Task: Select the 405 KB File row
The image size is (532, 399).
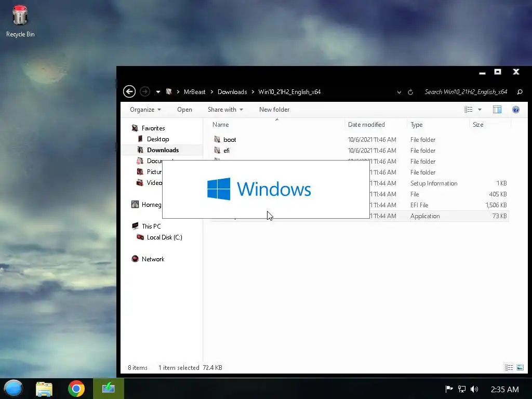Action: (439, 194)
